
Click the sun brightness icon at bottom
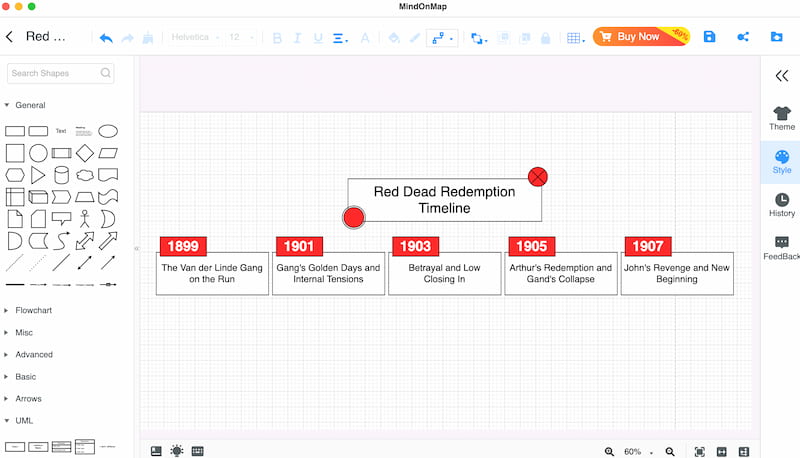pyautogui.click(x=177, y=451)
